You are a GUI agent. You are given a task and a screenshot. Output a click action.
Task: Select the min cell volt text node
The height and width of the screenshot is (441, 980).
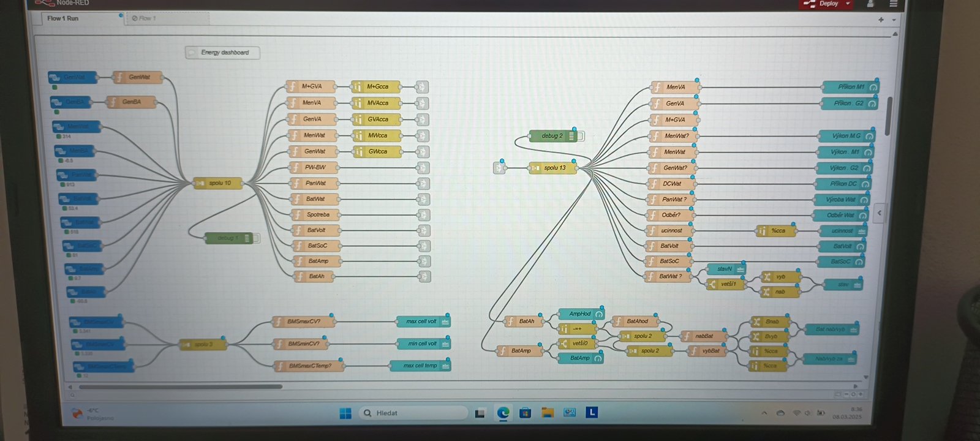coord(424,344)
